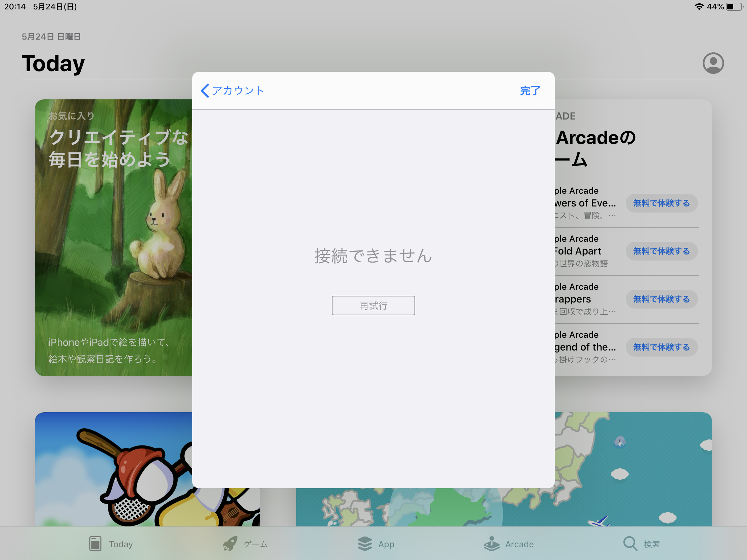Tap 無料で体験する for the 'rappers' game
This screenshot has height=560, width=747.
[x=661, y=299]
